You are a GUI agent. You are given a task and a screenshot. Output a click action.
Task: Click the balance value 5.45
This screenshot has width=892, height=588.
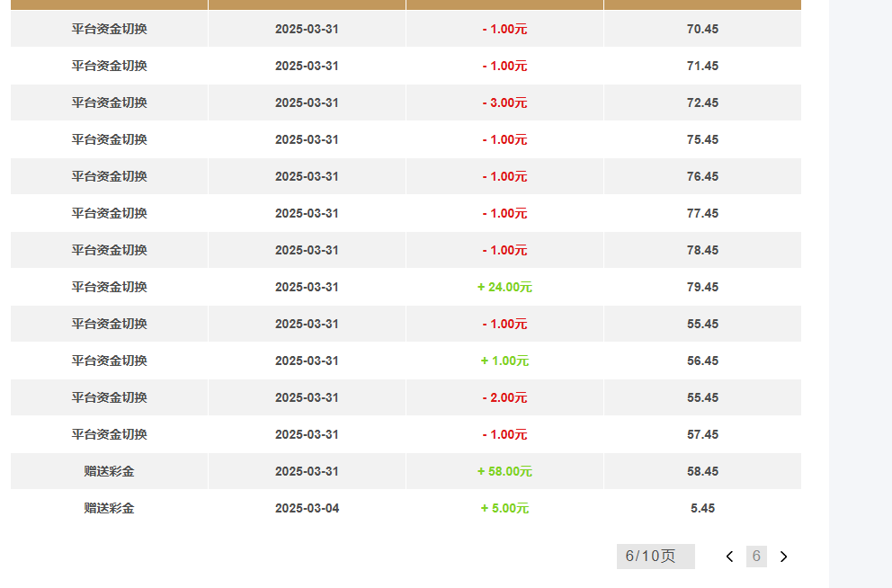[x=702, y=508]
